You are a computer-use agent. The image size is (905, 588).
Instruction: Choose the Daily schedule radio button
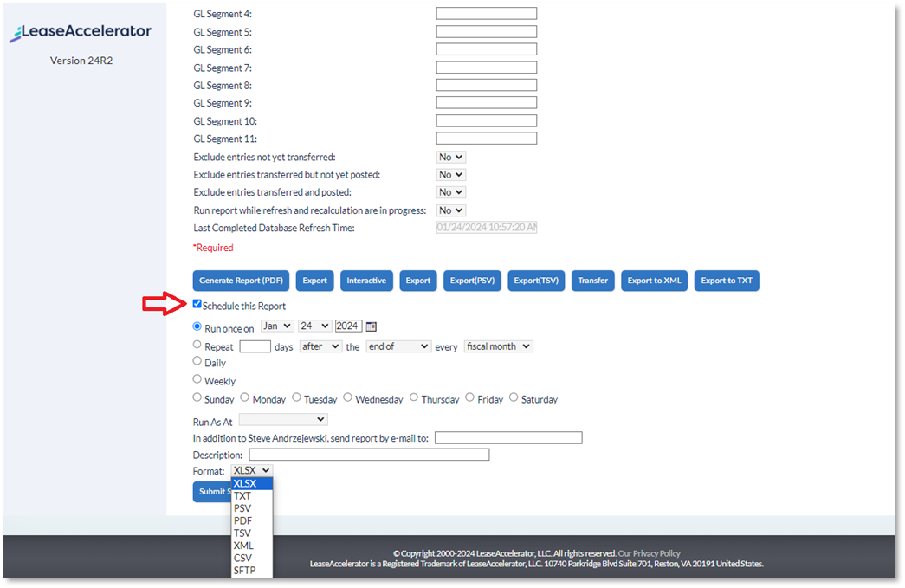[x=197, y=361]
